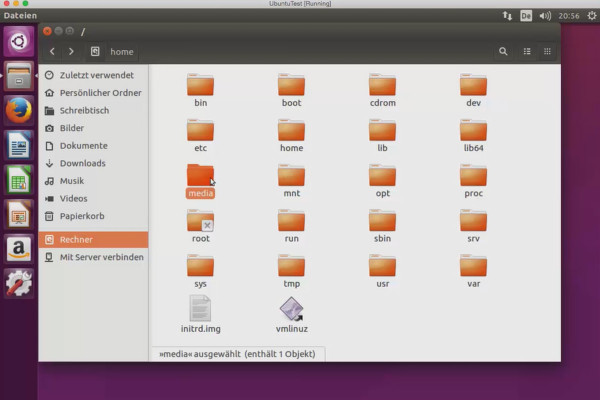Open Papierkorb in sidebar

pyautogui.click(x=93, y=216)
